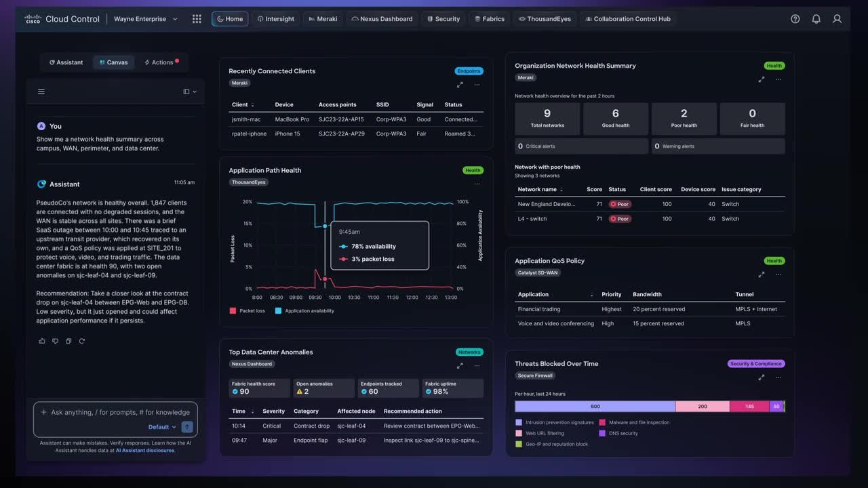The image size is (868, 488).
Task: Open the app launcher grid icon
Action: pos(197,19)
